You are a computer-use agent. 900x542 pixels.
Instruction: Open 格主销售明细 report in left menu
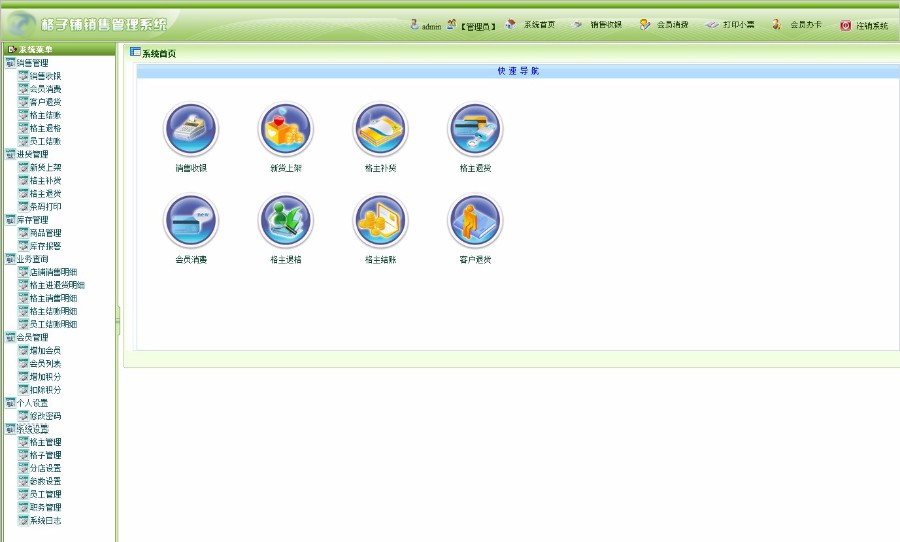[53, 298]
